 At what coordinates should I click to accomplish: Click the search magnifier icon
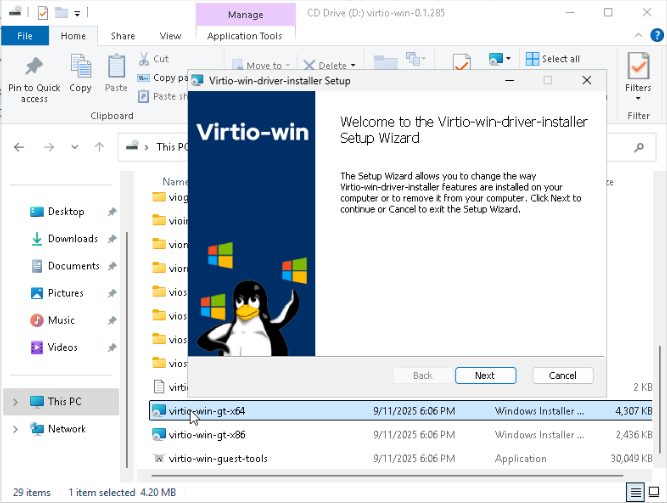pyautogui.click(x=638, y=147)
